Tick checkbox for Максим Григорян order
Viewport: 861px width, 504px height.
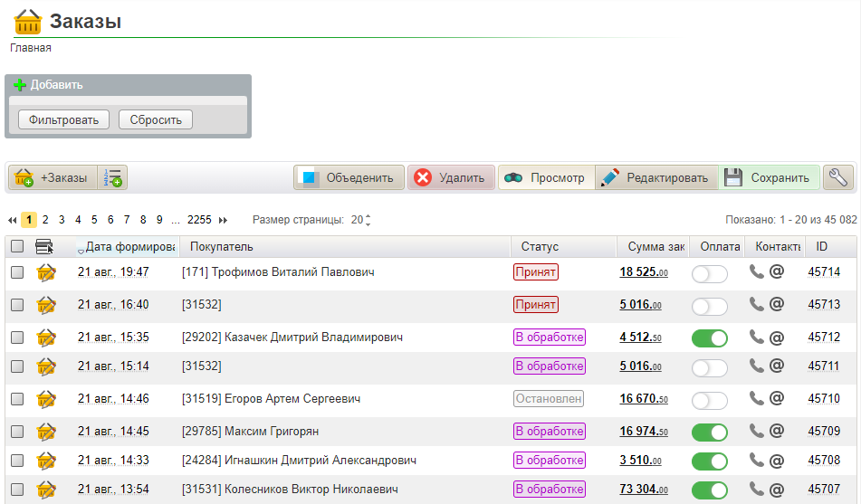coord(17,432)
